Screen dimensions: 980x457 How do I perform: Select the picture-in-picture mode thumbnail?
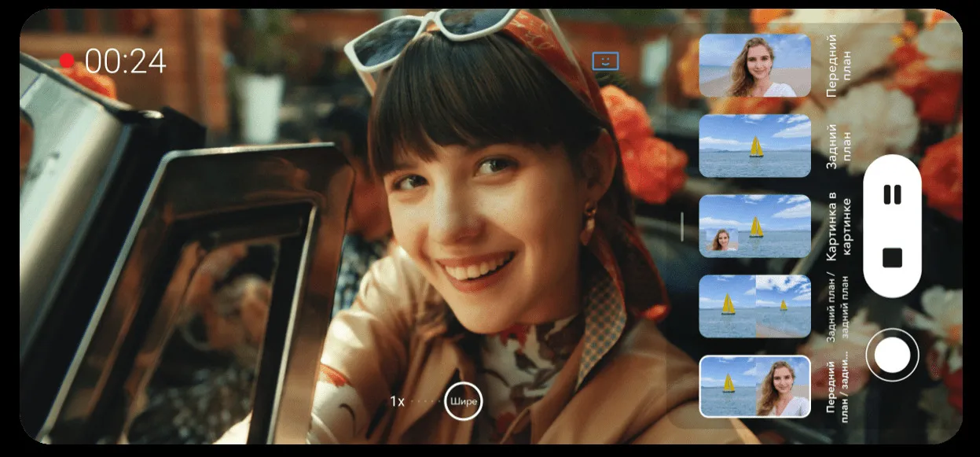[754, 226]
